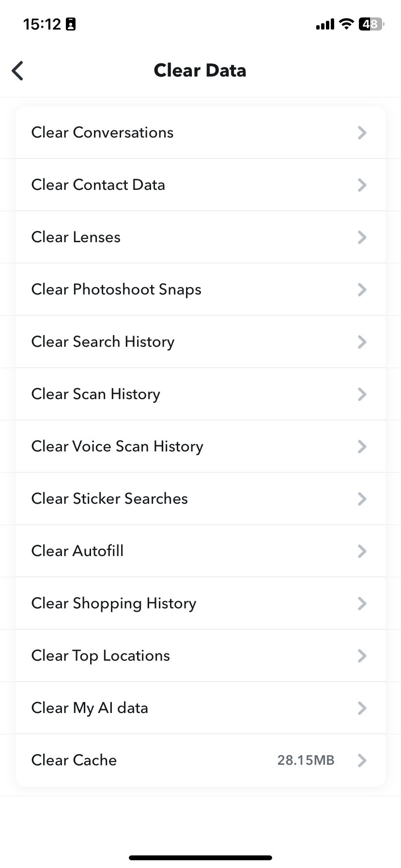
Task: Select Clear Contact Data option
Action: coord(98,185)
